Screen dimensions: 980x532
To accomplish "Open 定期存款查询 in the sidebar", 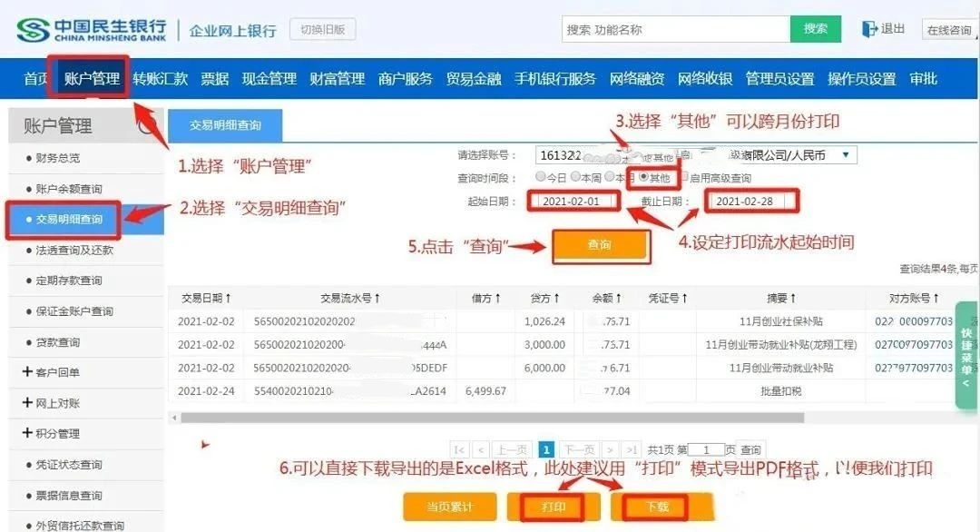I will pyautogui.click(x=69, y=280).
